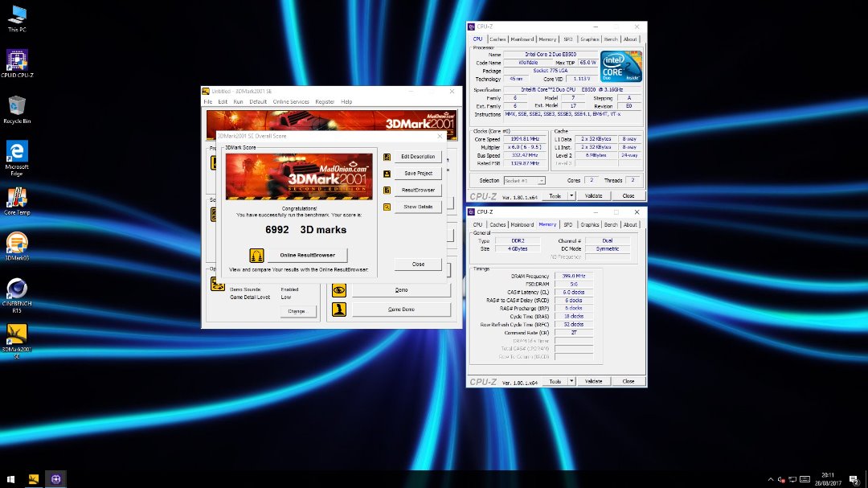Select the Recycle Bin desktop icon

click(x=17, y=109)
